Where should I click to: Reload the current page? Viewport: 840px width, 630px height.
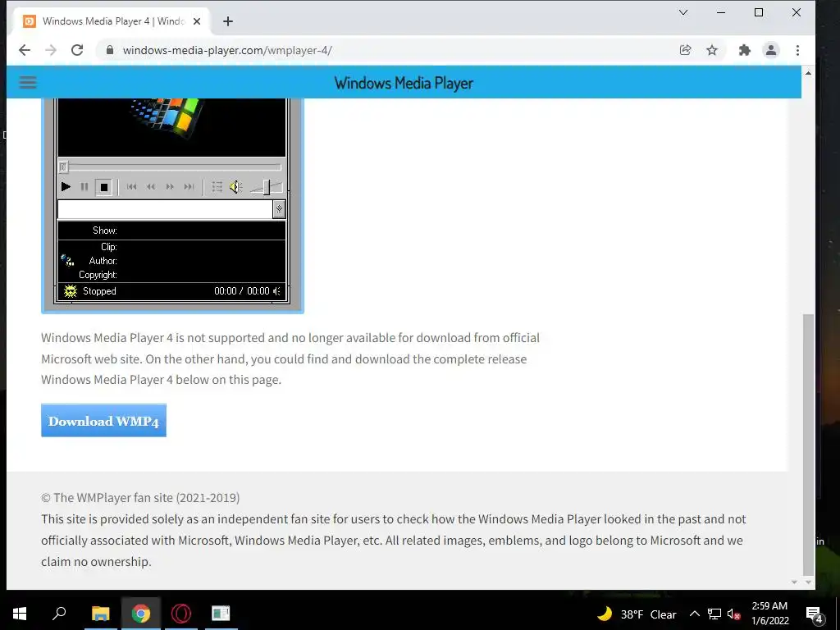tap(77, 50)
